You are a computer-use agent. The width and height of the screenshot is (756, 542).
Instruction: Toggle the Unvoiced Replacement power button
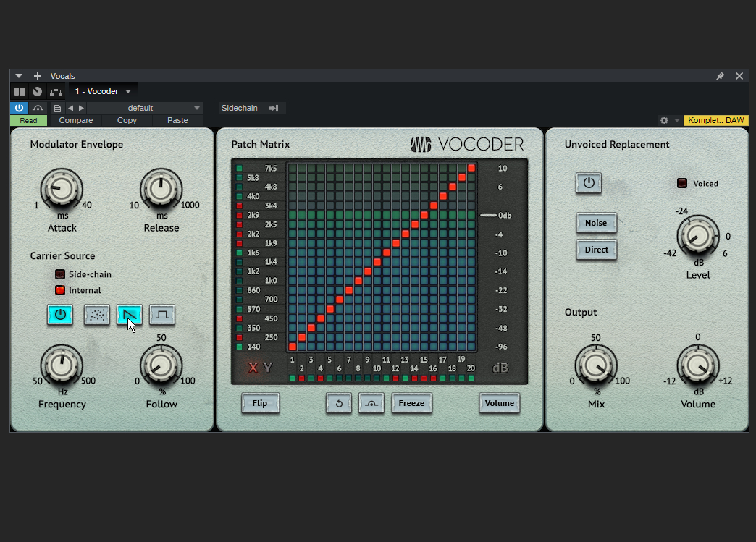589,183
